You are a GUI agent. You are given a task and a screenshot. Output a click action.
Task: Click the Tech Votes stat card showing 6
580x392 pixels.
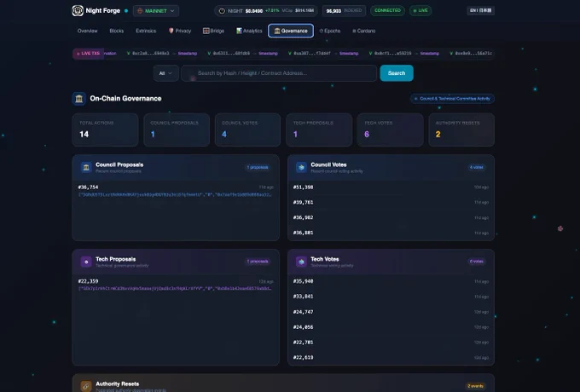coord(390,130)
